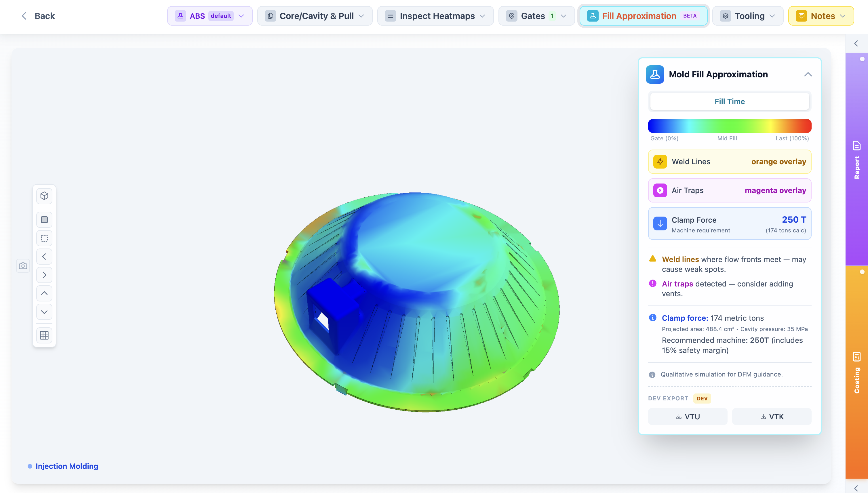Click the Clamp Force down-arrow icon
Viewport: 868px width, 493px height.
tap(660, 223)
